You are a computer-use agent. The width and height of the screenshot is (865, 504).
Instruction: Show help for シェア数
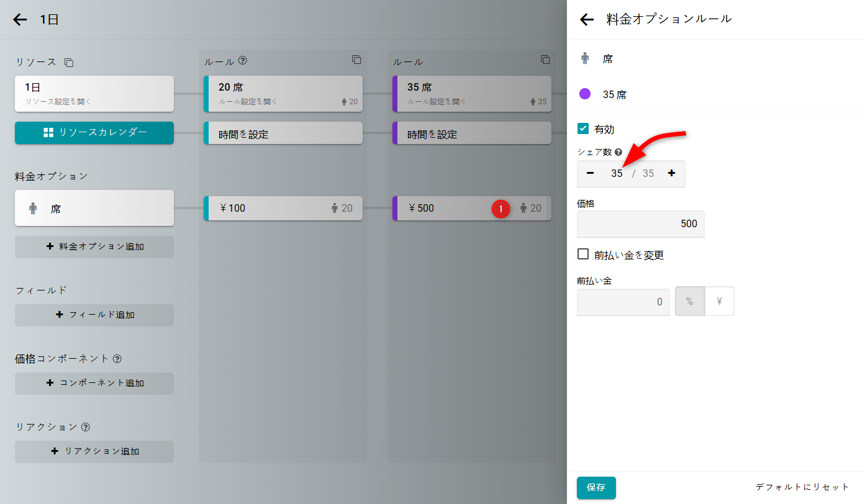pyautogui.click(x=618, y=152)
